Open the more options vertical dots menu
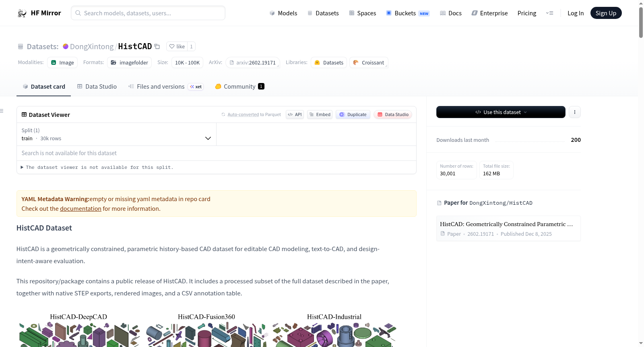644x347 pixels. [575, 112]
